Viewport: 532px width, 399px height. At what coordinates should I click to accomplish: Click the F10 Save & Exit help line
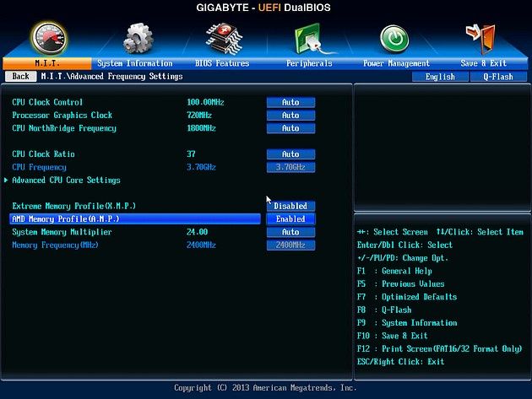click(x=392, y=336)
